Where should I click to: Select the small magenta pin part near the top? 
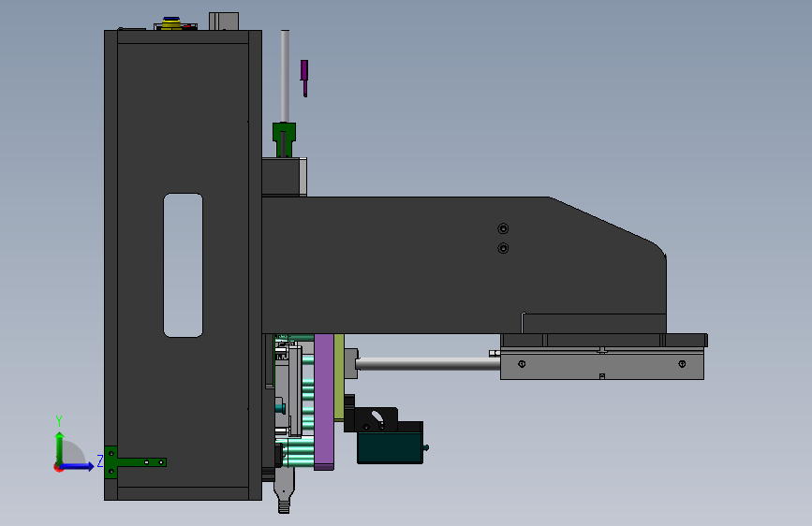pos(304,78)
